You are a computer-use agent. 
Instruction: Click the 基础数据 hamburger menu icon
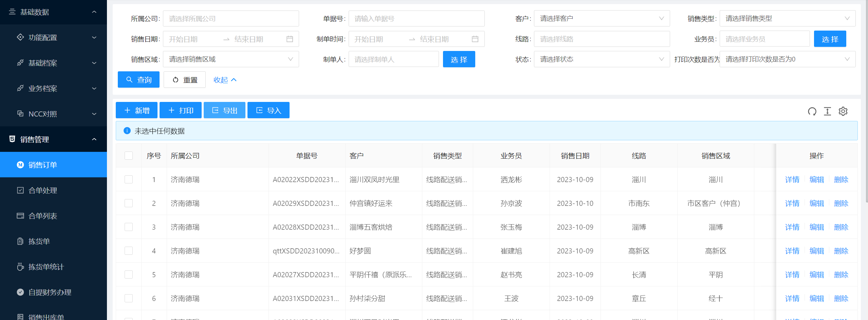(12, 12)
